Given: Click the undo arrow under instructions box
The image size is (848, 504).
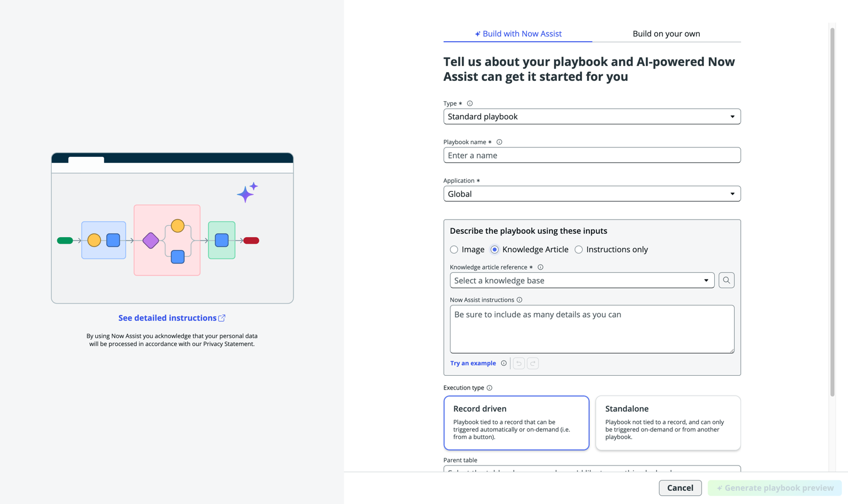Looking at the screenshot, I should point(519,363).
